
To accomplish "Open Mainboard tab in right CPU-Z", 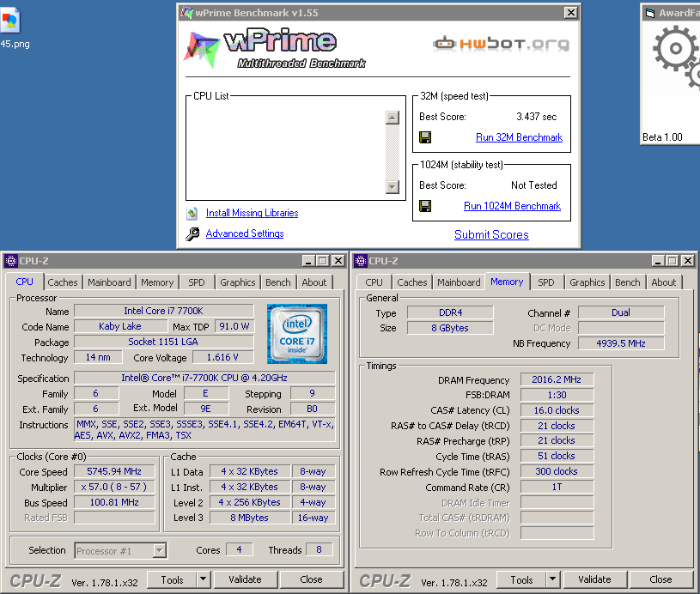I will pyautogui.click(x=459, y=282).
